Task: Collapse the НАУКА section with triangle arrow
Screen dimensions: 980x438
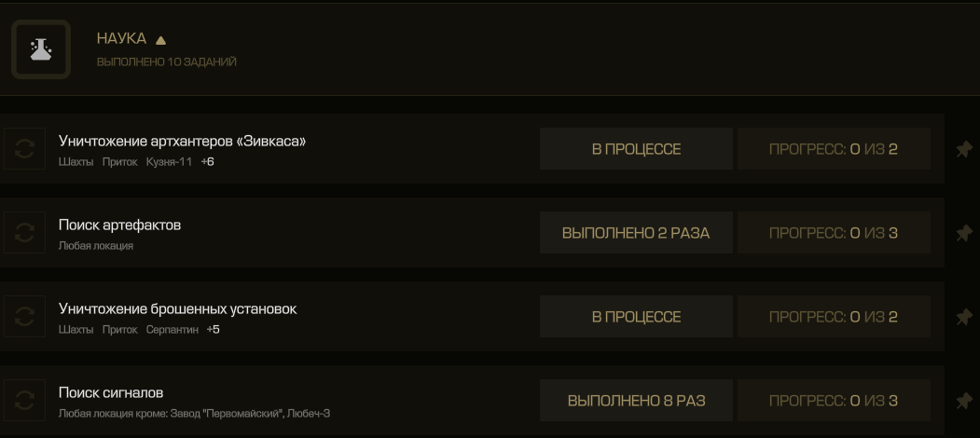Action: point(160,40)
